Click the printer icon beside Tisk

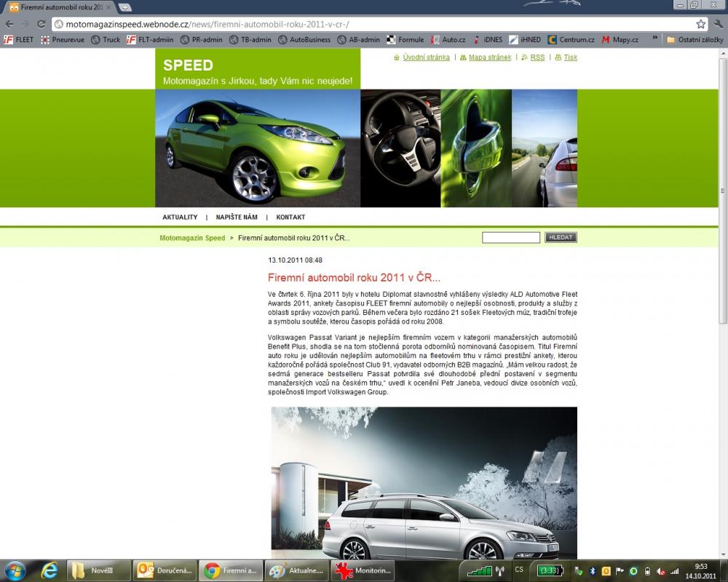click(558, 57)
